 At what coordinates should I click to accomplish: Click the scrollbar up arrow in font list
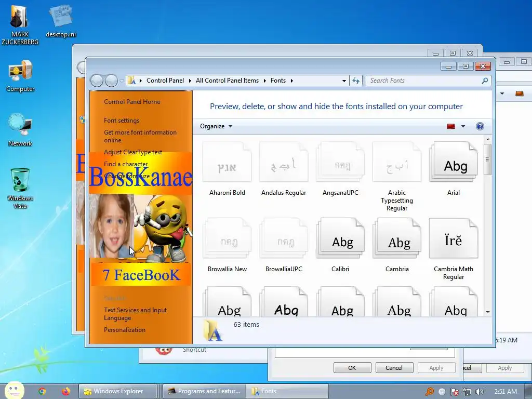click(487, 139)
